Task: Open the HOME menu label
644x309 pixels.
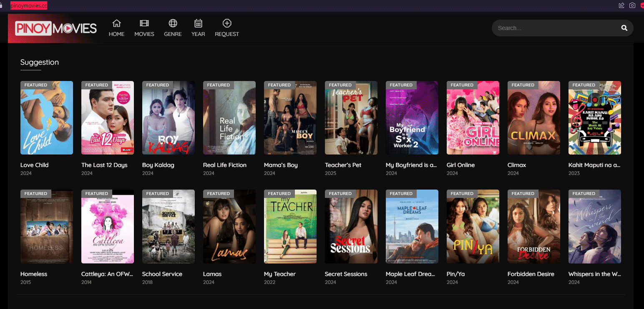Action: [x=116, y=34]
